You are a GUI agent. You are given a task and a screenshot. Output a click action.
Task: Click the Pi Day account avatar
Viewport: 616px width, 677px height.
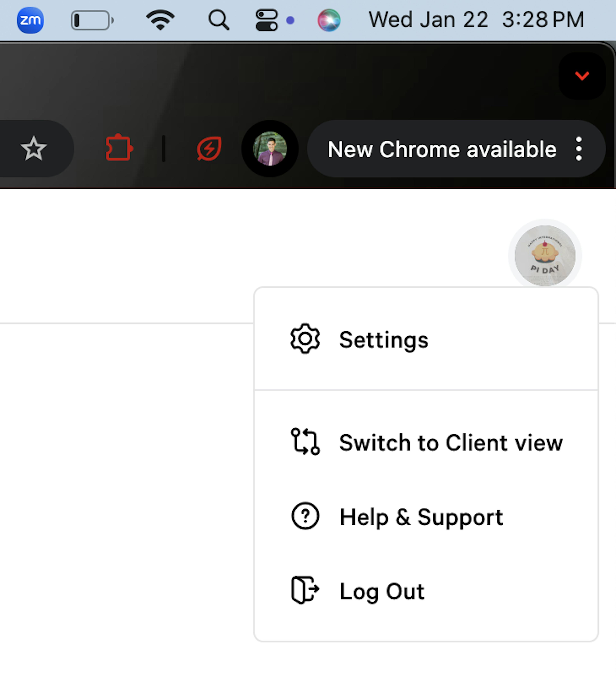[x=545, y=256]
